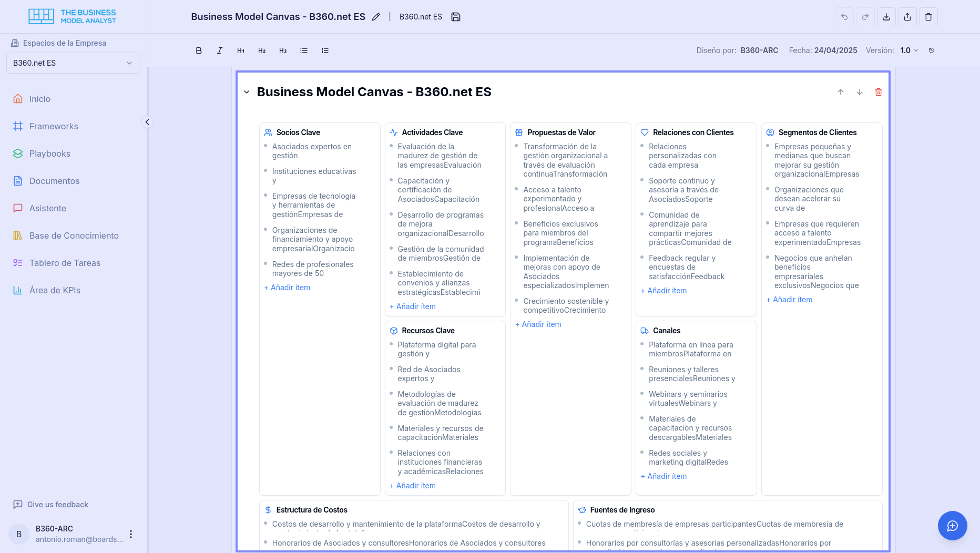Click the undo arrow icon
980x553 pixels.
coord(844,17)
